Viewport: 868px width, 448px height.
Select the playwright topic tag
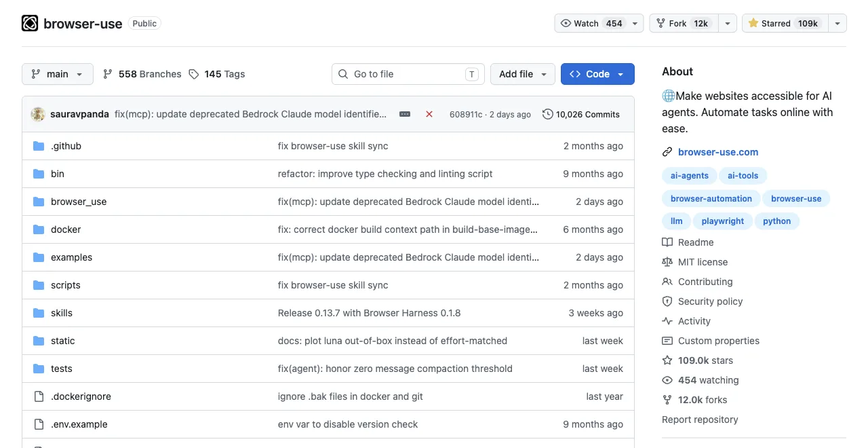(723, 221)
